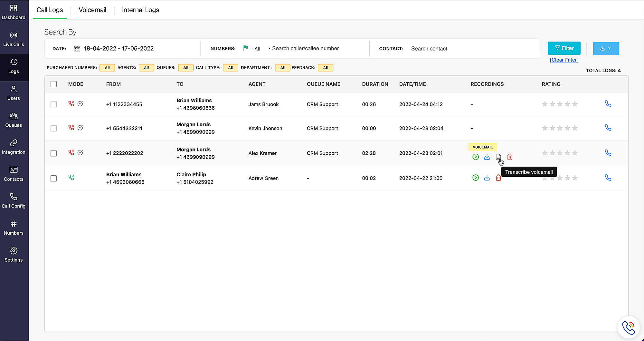Apply search with the Filter button
This screenshot has height=341, width=644.
coord(564,48)
